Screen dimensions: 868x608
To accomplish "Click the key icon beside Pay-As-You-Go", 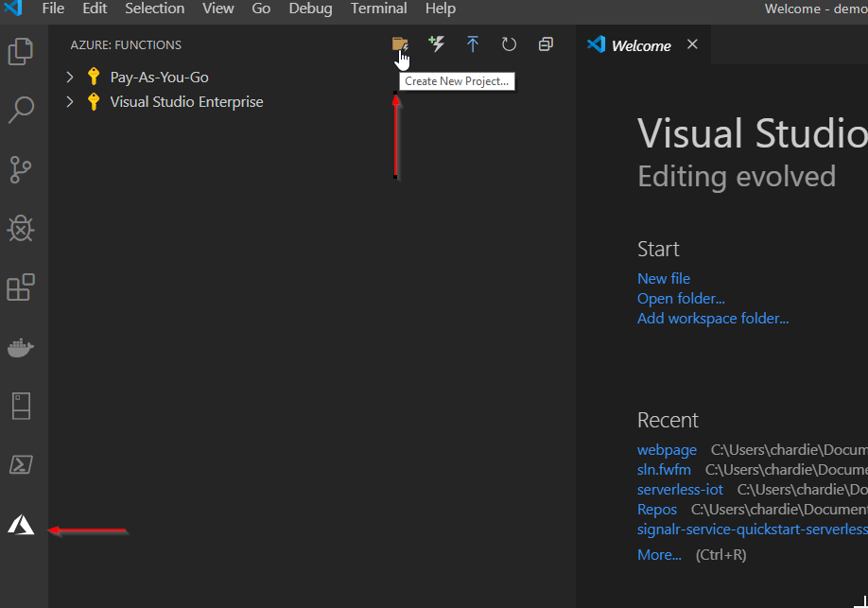I will click(x=94, y=77).
